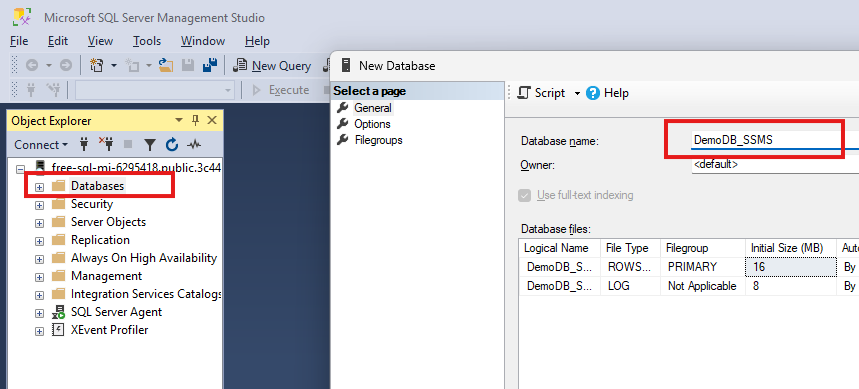This screenshot has height=389, width=859.
Task: Click the XEvent Profiler icon
Action: tap(58, 330)
